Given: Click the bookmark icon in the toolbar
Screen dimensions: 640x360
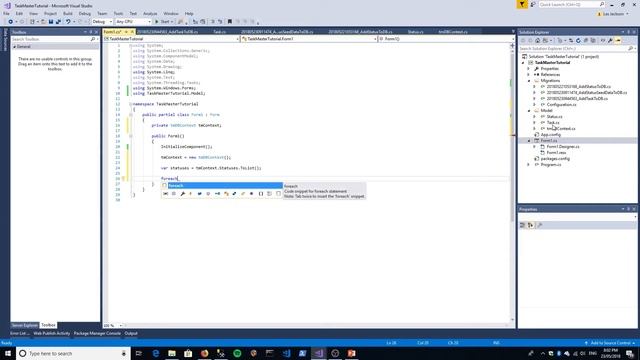Looking at the screenshot, I should click(230, 22).
